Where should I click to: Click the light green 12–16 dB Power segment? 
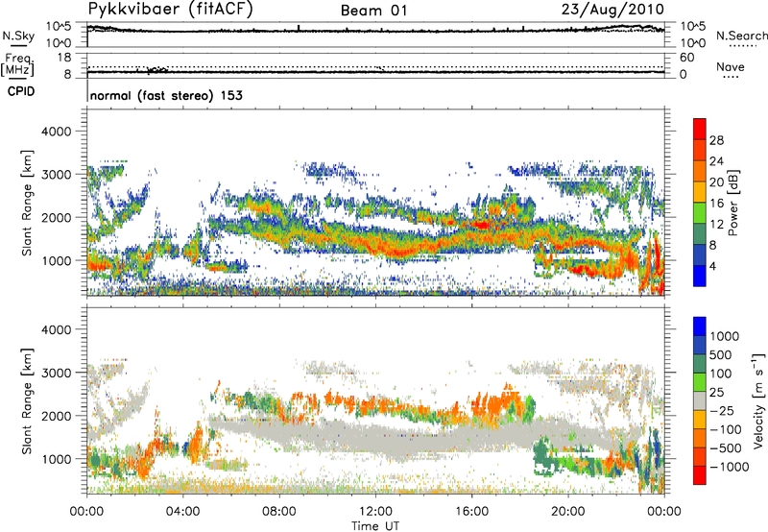tap(700, 213)
